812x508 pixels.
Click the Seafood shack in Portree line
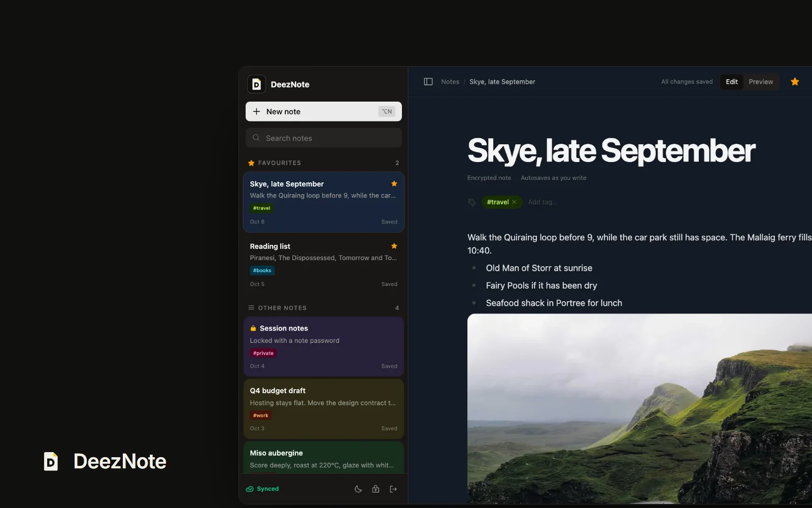[554, 303]
